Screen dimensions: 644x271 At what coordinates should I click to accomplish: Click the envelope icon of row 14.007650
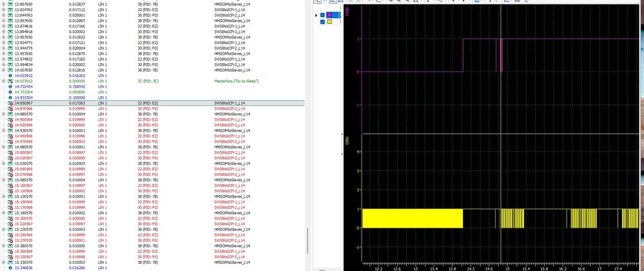coord(10,70)
